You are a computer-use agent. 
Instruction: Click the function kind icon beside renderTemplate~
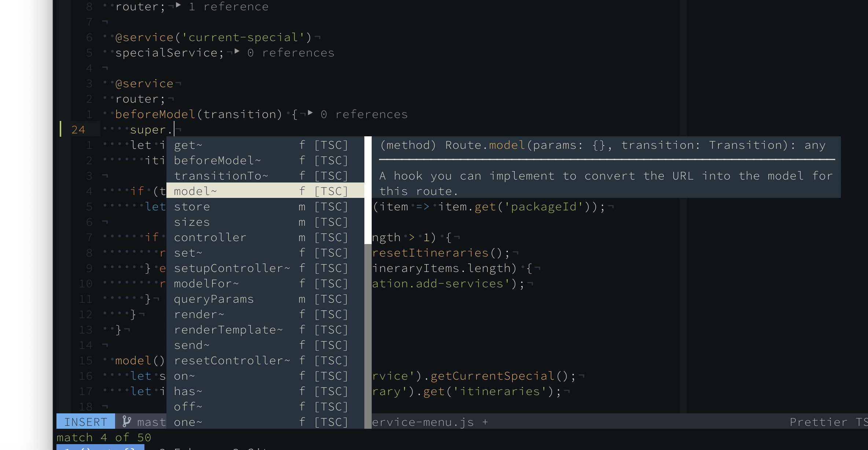tap(302, 329)
